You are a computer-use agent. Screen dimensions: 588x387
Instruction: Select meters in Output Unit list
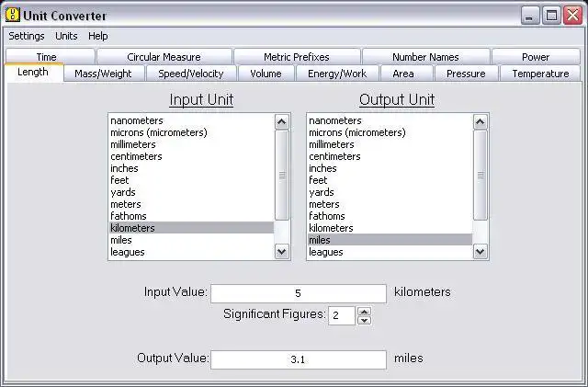[x=390, y=204]
